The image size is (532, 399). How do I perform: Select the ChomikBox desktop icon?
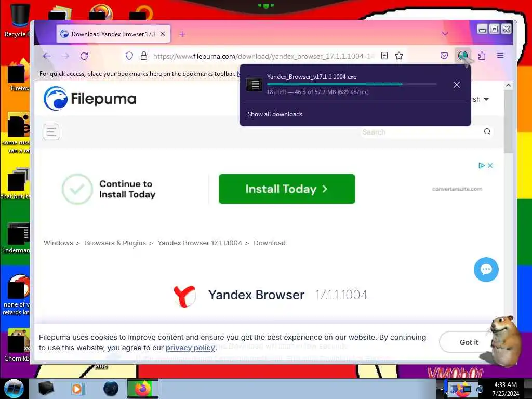pos(17,345)
